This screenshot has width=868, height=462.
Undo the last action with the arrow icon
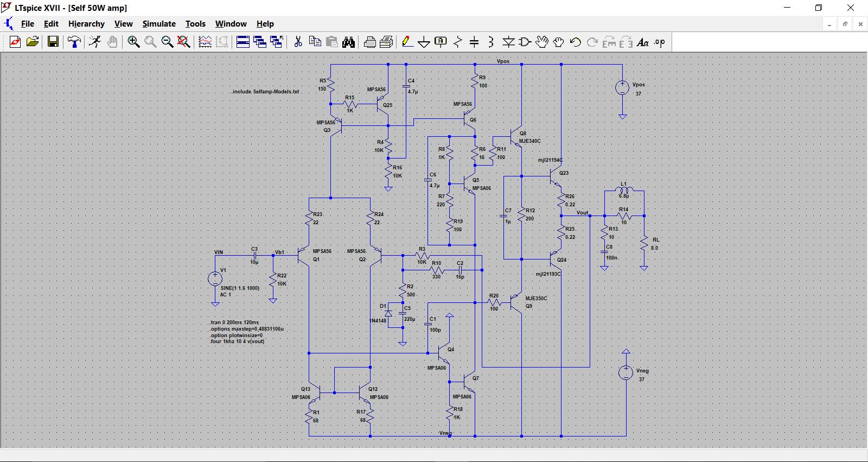(576, 42)
